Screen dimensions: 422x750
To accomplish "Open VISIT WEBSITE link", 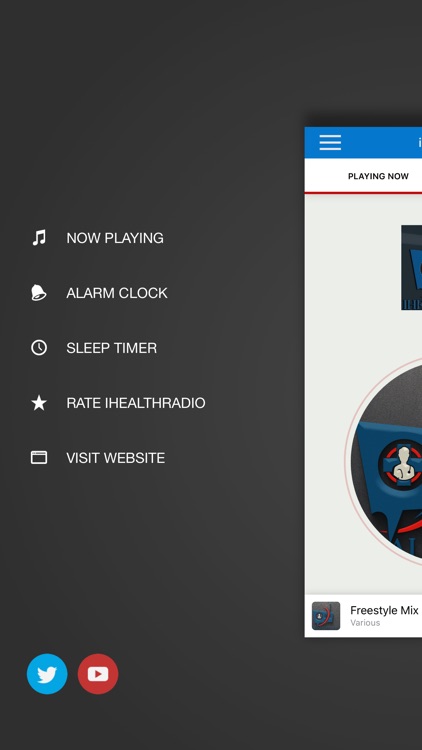I will (x=116, y=458).
